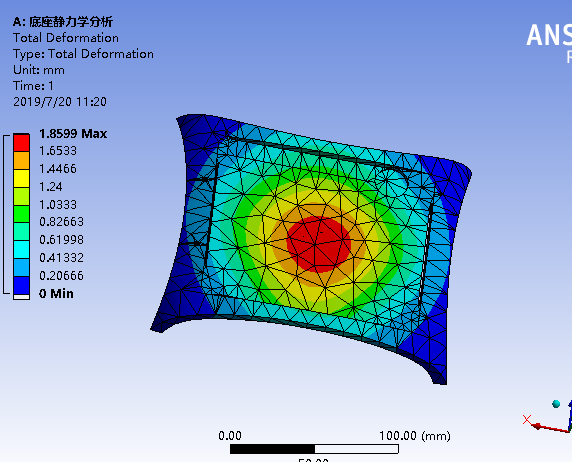572x462 pixels.
Task: Click the 0.00 scale label
Action: coord(230,436)
